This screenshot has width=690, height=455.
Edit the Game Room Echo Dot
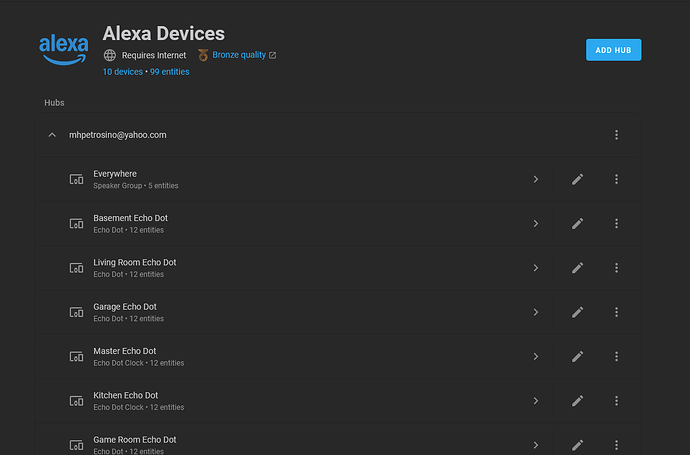click(x=577, y=445)
